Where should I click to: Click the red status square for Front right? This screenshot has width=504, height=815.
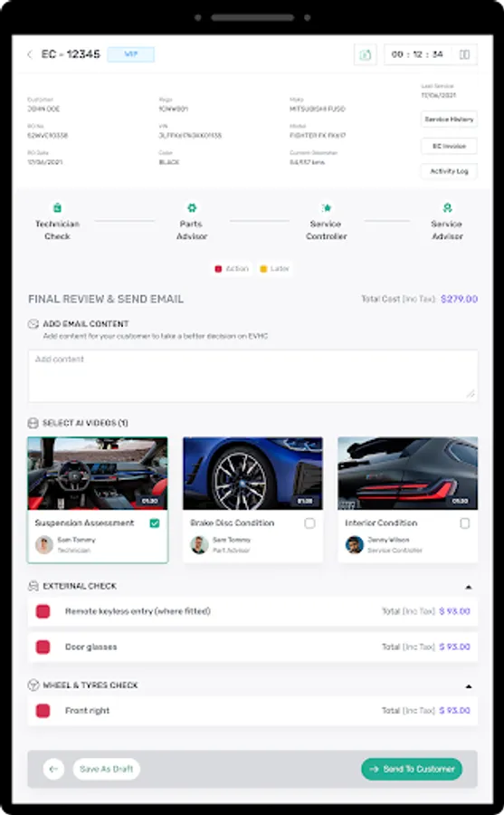pyautogui.click(x=43, y=711)
